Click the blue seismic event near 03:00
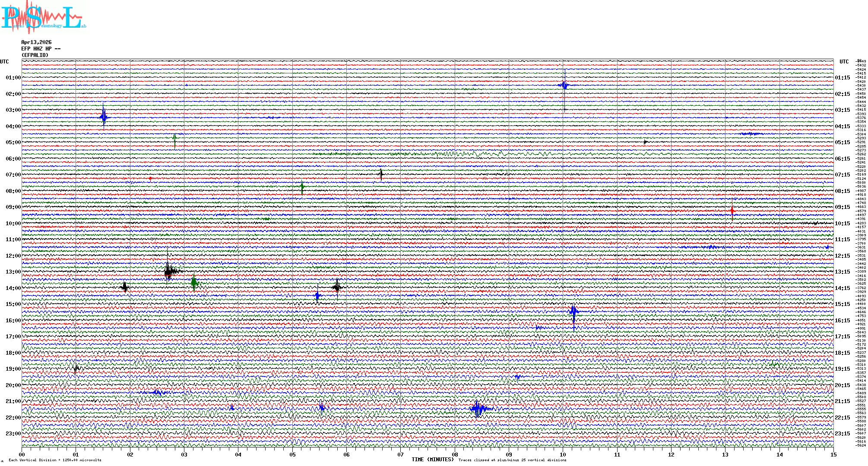The height and width of the screenshot is (466, 868). coord(103,117)
